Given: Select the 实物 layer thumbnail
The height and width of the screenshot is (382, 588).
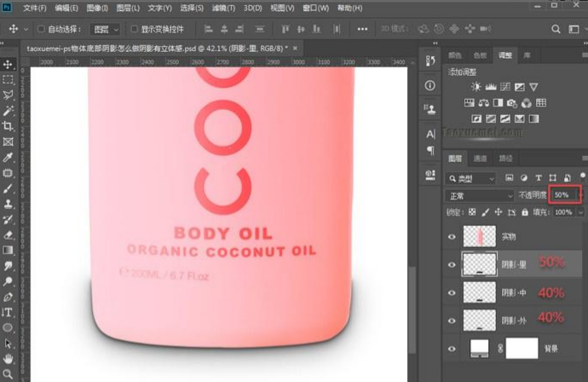Looking at the screenshot, I should pyautogui.click(x=479, y=236).
